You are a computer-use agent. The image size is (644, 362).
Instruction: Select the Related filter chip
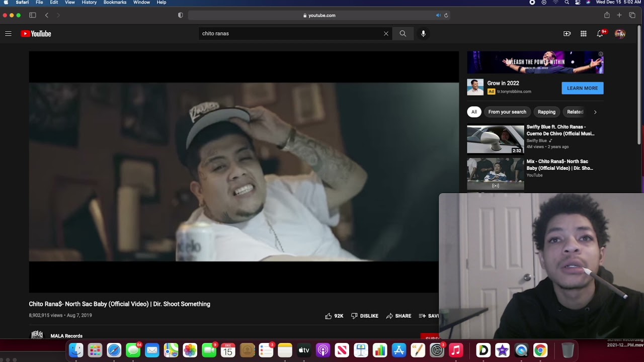click(x=575, y=112)
